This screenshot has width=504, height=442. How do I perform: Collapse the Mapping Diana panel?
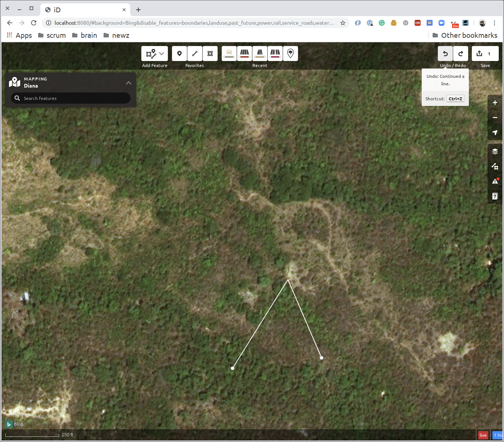[x=129, y=83]
